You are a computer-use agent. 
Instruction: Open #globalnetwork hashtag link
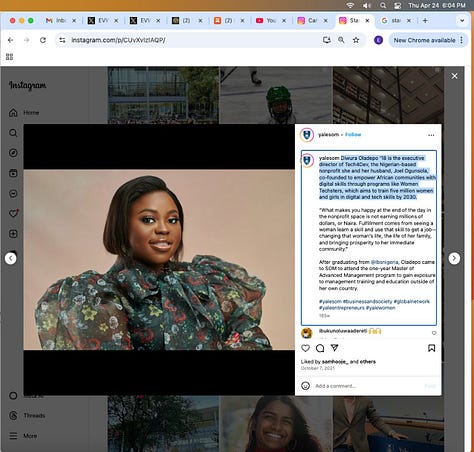point(412,301)
